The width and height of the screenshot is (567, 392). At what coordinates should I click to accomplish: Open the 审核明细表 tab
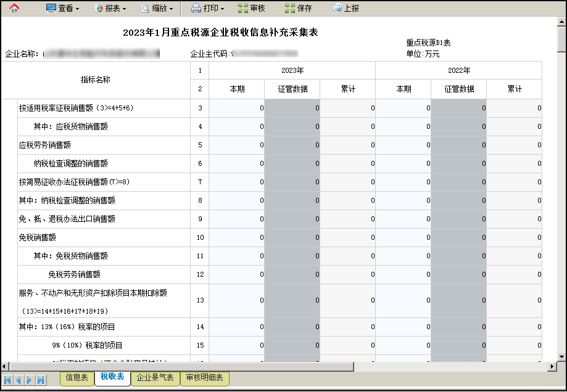tap(205, 378)
